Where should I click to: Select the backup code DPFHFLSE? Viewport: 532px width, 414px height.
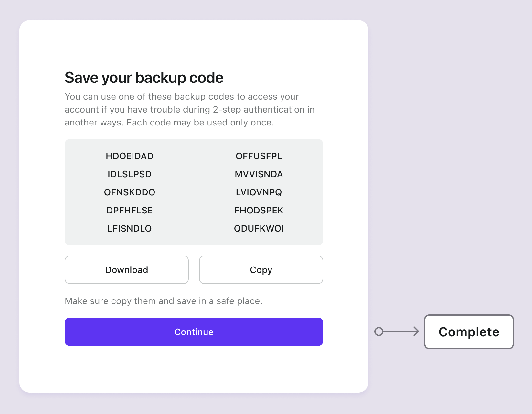[129, 210]
